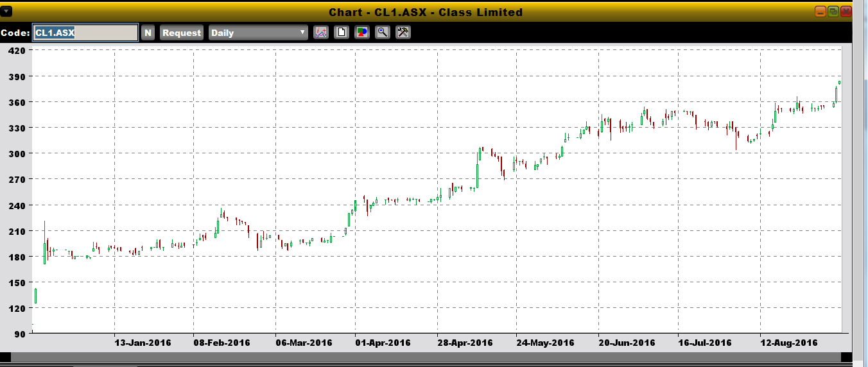Close the chart window with red X
The image size is (868, 367).
point(846,12)
